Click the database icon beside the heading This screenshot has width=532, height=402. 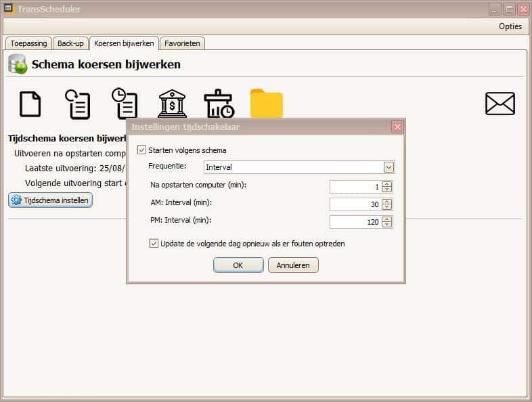tap(18, 65)
